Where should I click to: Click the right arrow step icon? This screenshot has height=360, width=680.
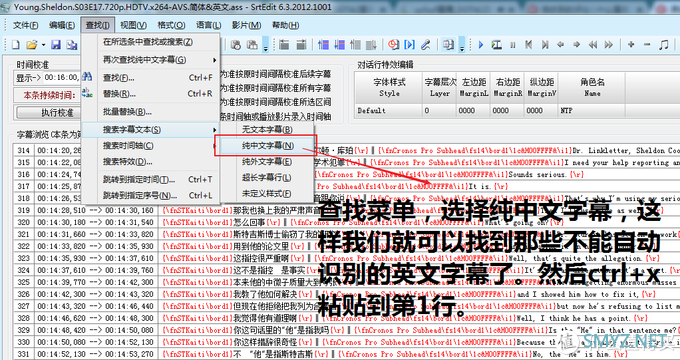pos(576,44)
